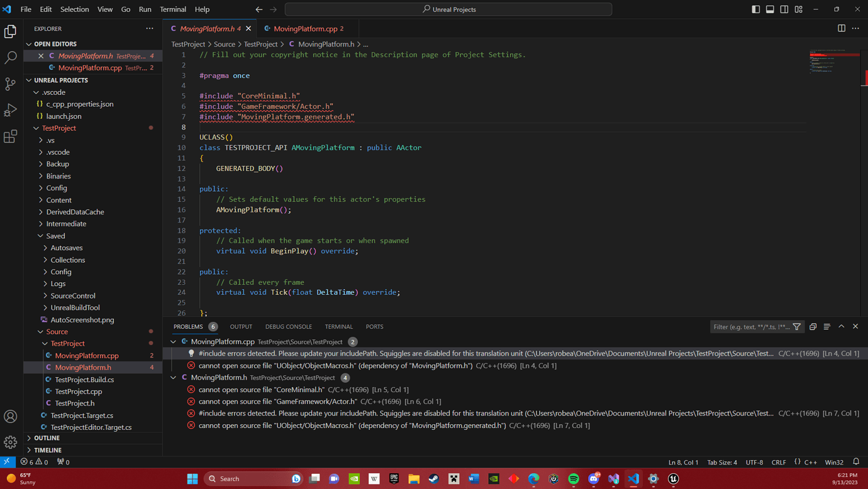
Task: Toggle the Primary Side Bar visibility
Action: pos(755,9)
